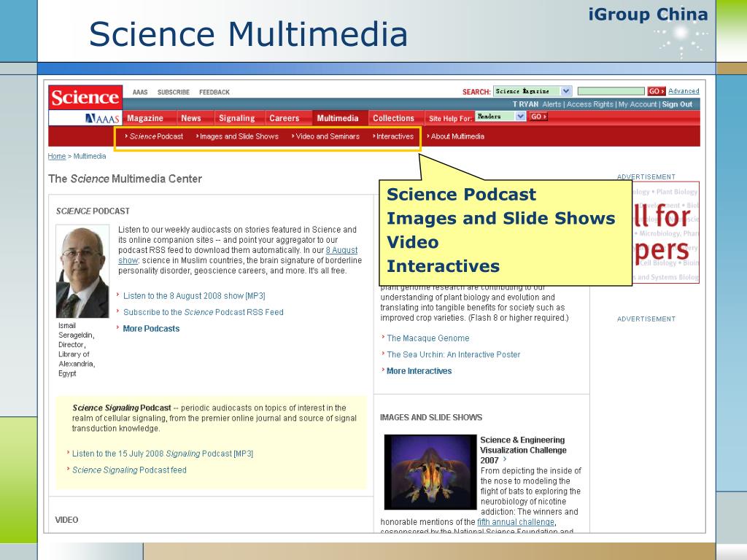Image resolution: width=747 pixels, height=560 pixels.
Task: Open the AAAS top link
Action: point(140,92)
